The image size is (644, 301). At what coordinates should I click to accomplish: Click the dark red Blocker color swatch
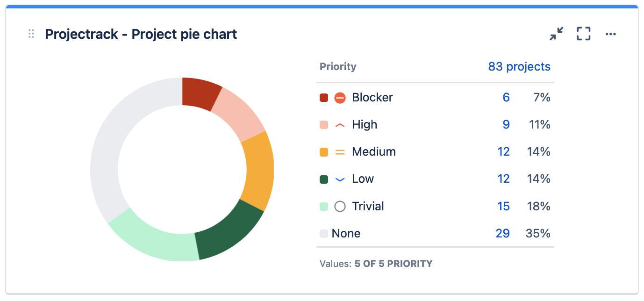(324, 97)
